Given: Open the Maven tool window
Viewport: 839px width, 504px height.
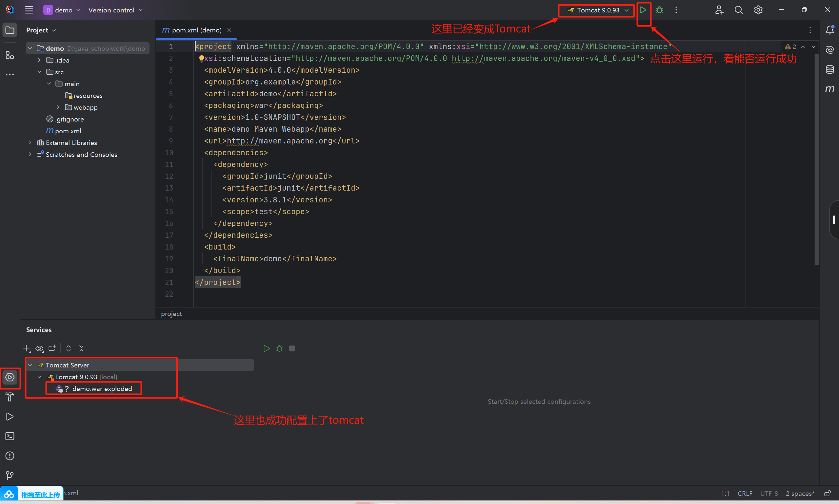Looking at the screenshot, I should pos(829,89).
